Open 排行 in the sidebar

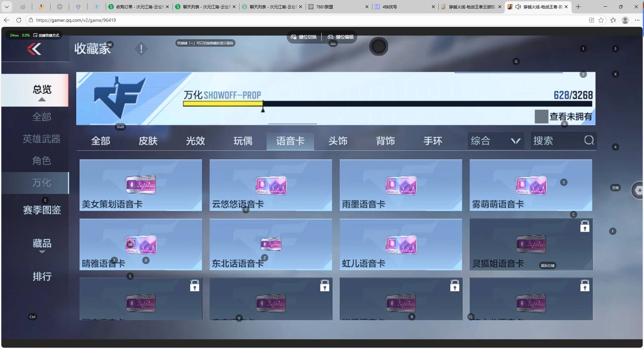[x=42, y=277]
